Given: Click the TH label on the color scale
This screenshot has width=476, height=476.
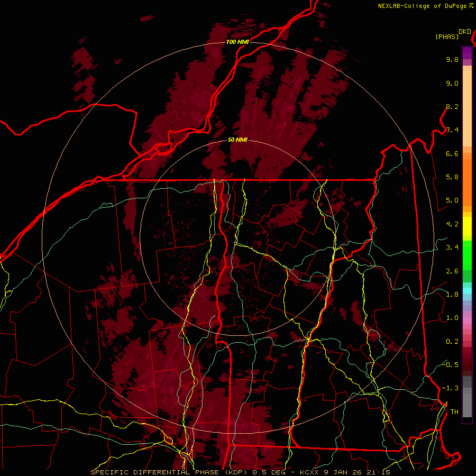Looking at the screenshot, I should click(x=454, y=412).
